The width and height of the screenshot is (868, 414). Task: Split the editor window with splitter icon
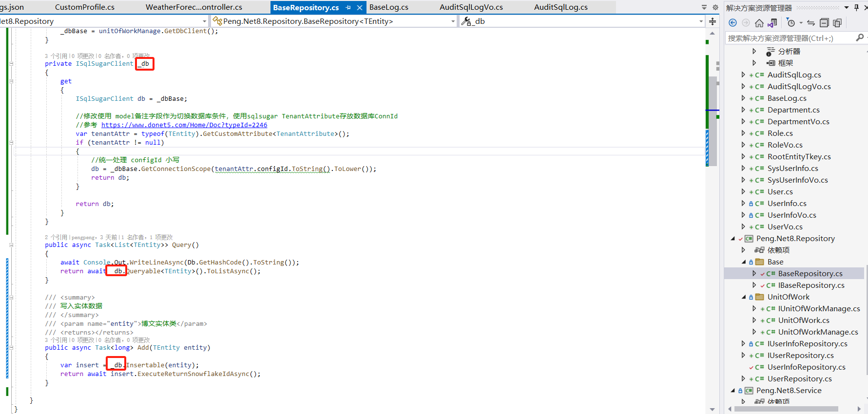click(713, 21)
